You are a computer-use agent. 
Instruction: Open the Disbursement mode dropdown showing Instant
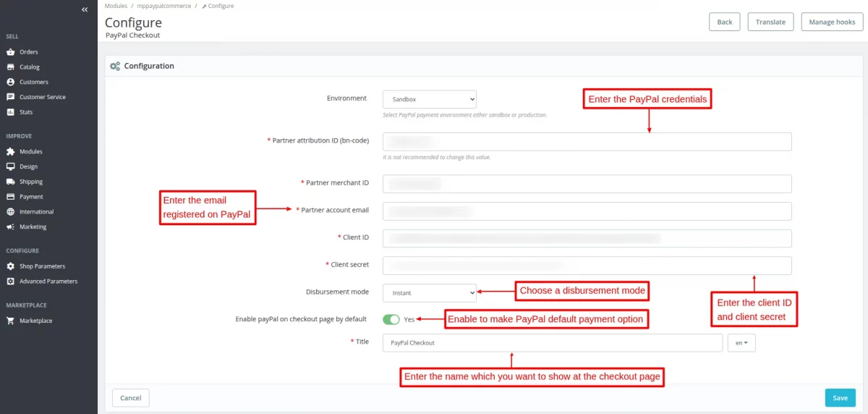[430, 292]
